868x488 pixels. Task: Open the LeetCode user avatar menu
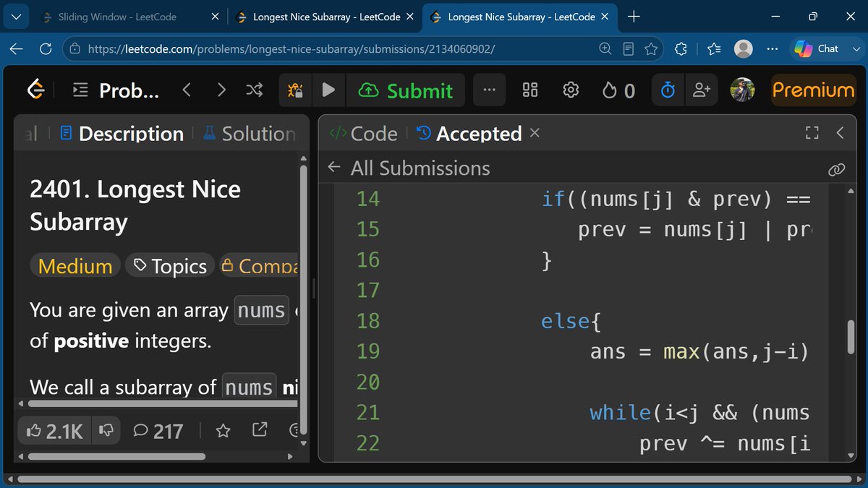coord(743,90)
